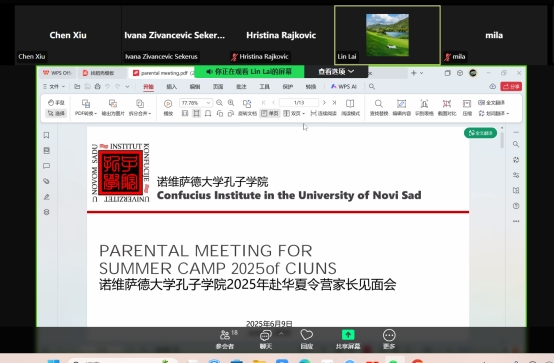Switch to the parental meeting.pdf tab
This screenshot has height=363, width=554.
(x=163, y=73)
